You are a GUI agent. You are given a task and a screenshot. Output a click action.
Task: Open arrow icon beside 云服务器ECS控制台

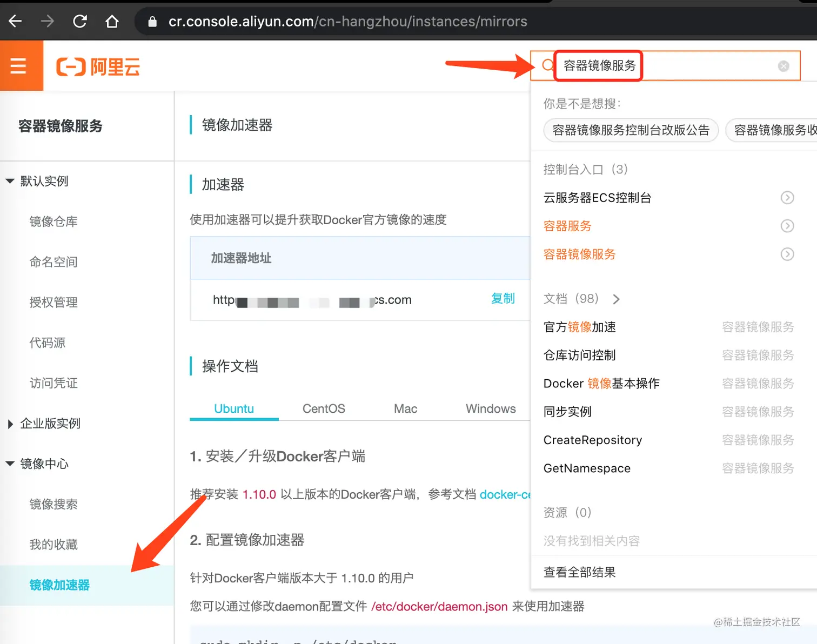(787, 198)
